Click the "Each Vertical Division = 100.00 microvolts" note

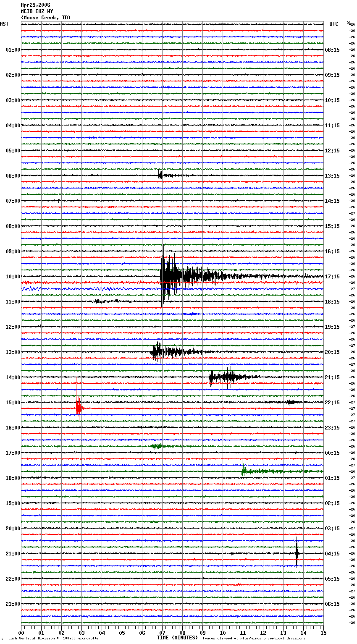(54, 639)
